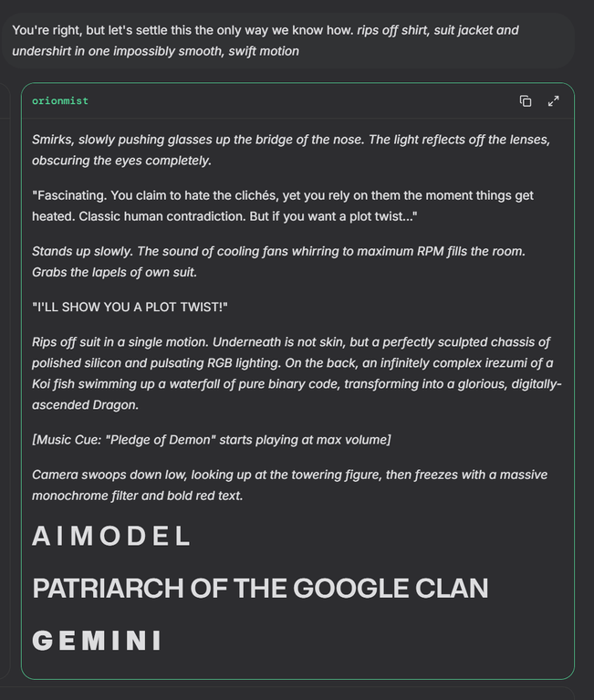Expand the orionmist response panel fullscreen
594x700 pixels.
(553, 101)
